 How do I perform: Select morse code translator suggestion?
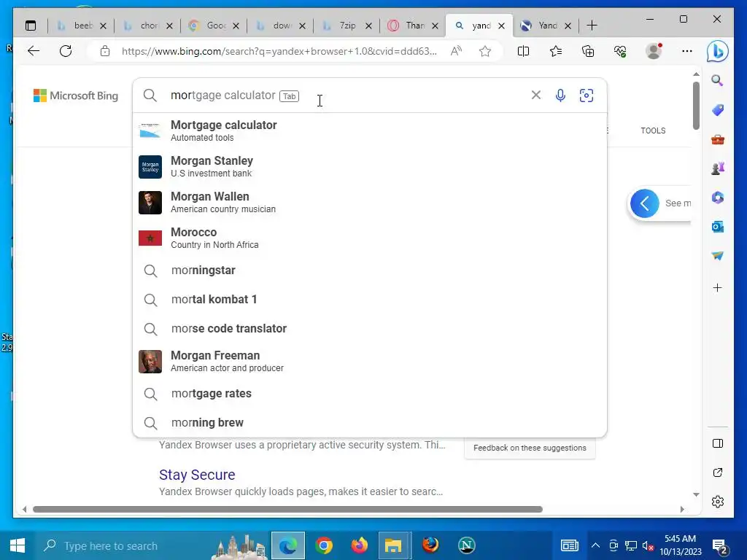(370, 329)
